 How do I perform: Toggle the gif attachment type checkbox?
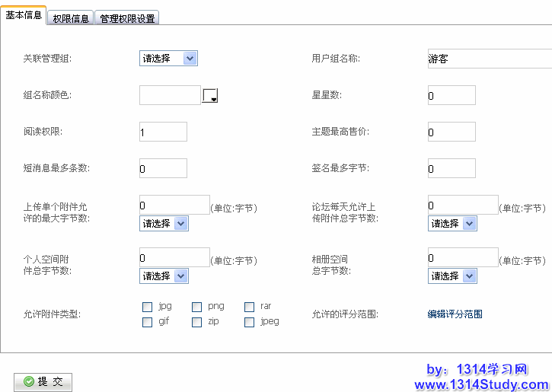[x=147, y=322]
